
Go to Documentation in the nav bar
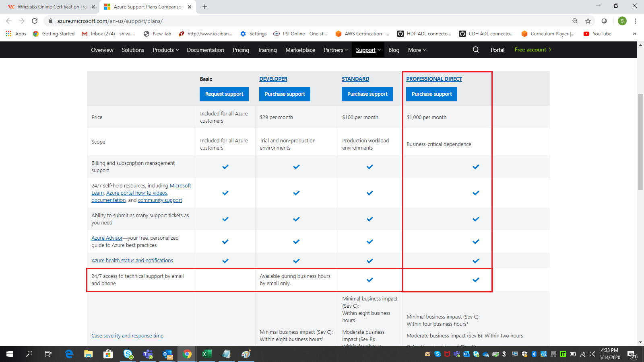point(205,50)
